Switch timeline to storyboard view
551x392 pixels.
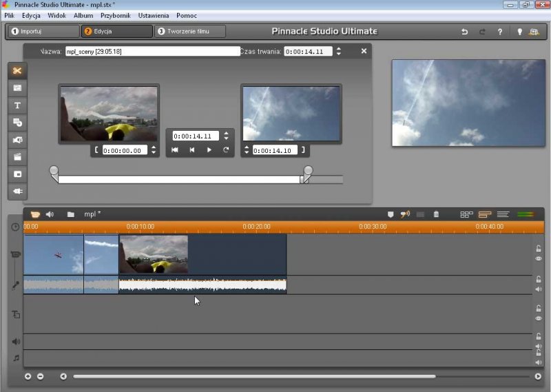[467, 214]
